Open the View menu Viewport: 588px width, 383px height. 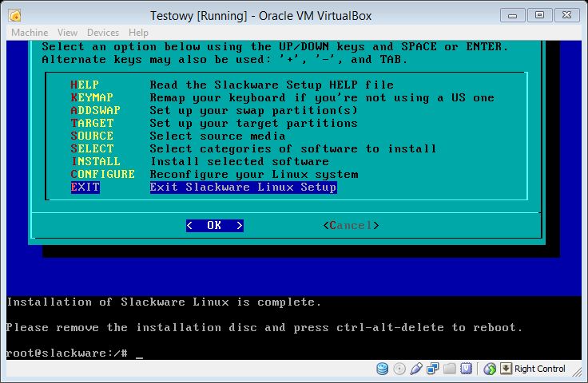(67, 33)
